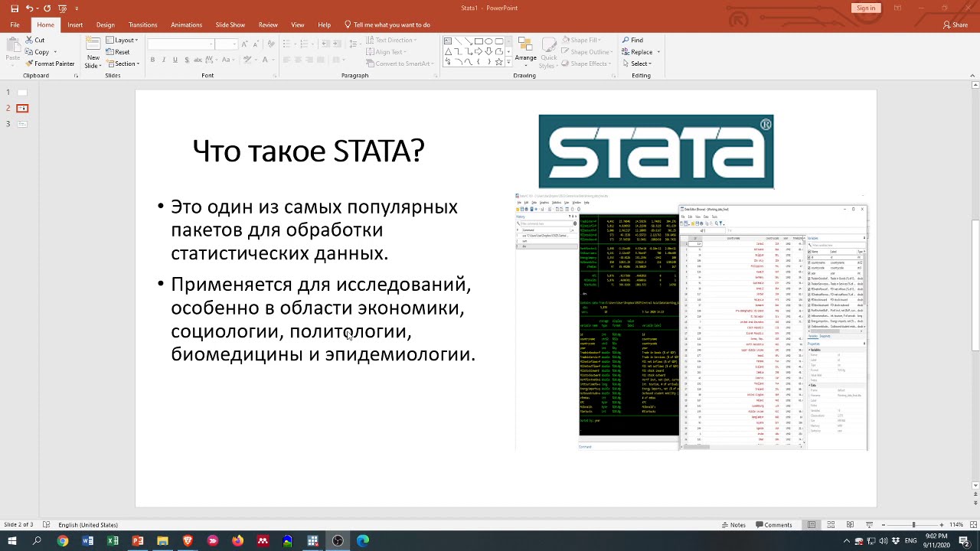Collapse the ribbon with the chevron
This screenshot has height=551, width=980.
point(973,76)
